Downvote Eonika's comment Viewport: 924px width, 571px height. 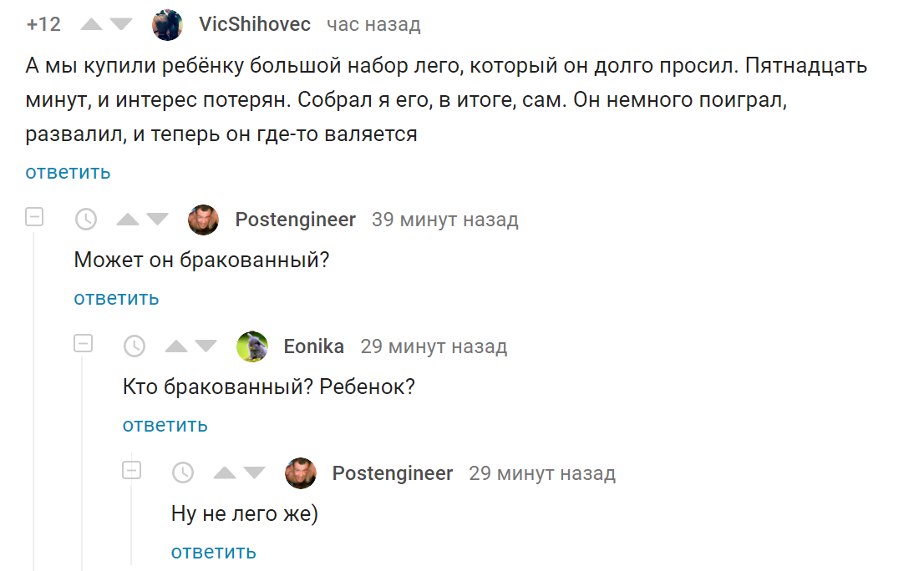pyautogui.click(x=206, y=346)
